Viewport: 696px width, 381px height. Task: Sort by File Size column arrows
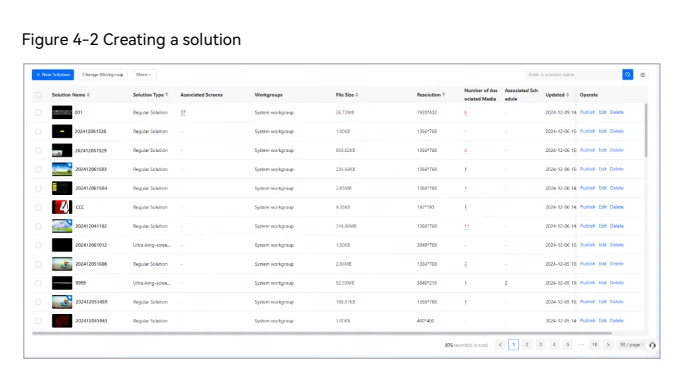(x=357, y=95)
